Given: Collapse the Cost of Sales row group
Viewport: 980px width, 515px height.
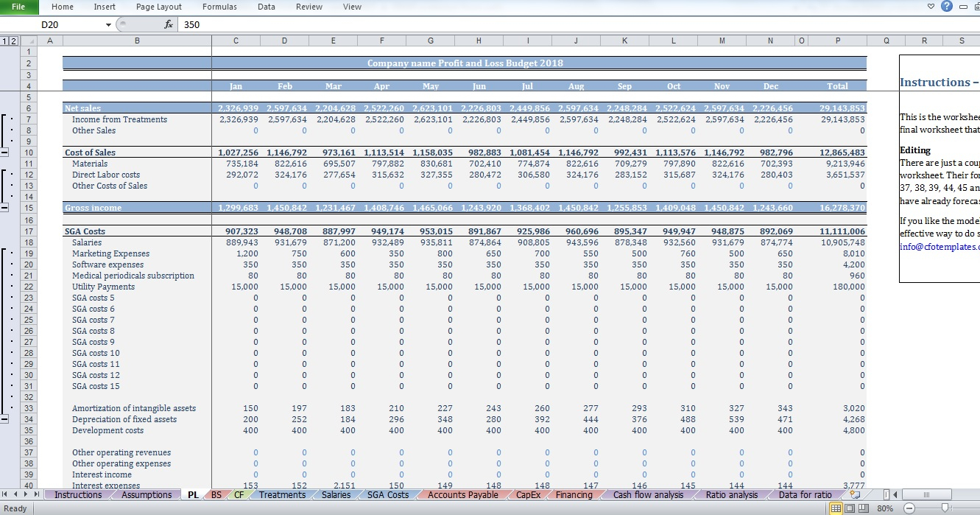Looking at the screenshot, I should tap(4, 153).
